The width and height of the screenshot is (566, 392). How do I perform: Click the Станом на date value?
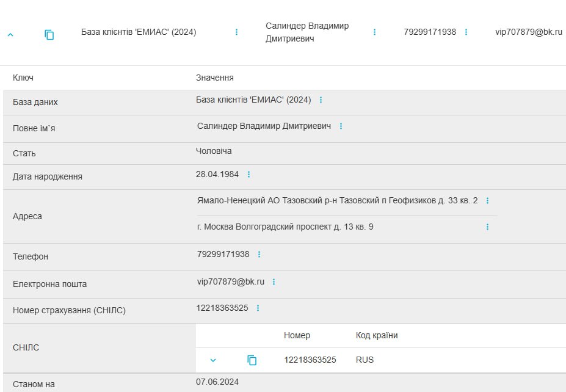(x=217, y=382)
